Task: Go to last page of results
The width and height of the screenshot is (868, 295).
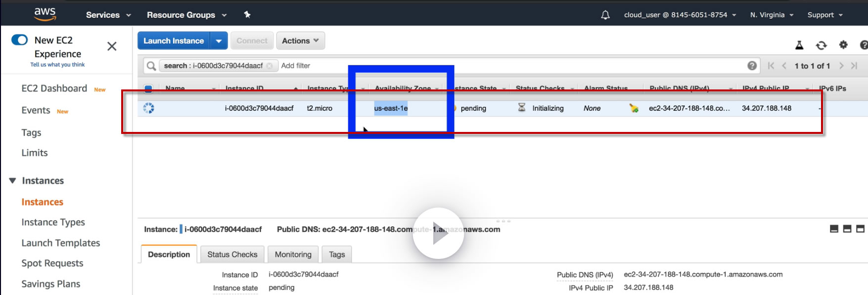Action: click(x=854, y=66)
